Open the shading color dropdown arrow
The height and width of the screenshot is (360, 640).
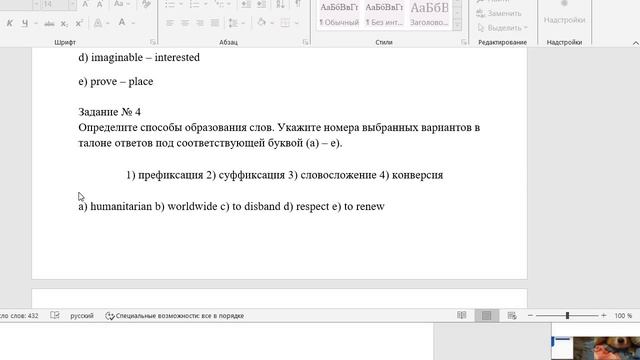point(272,23)
